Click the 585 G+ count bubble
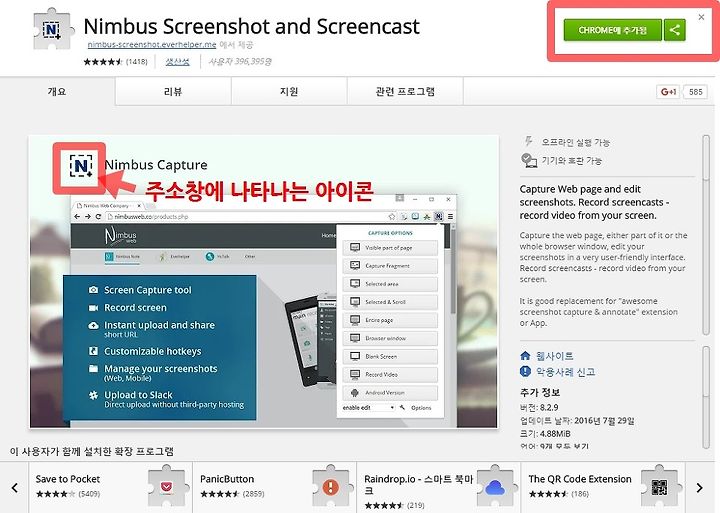Image resolution: width=720 pixels, height=513 pixels. (695, 92)
